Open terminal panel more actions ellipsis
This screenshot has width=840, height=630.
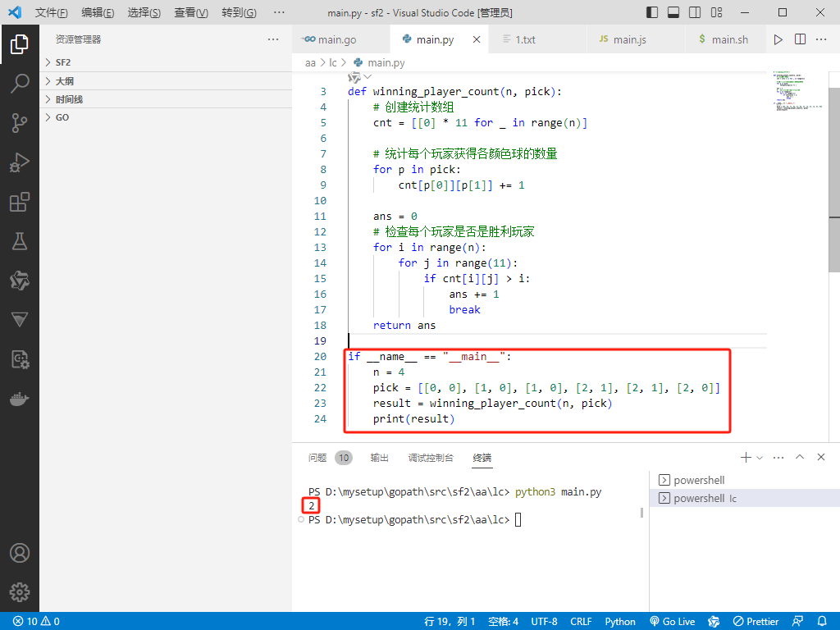[x=778, y=458]
